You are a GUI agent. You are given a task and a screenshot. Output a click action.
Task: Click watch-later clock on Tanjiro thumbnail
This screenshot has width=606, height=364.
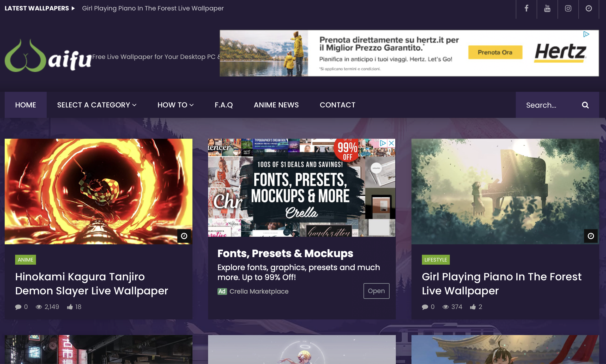(x=184, y=236)
